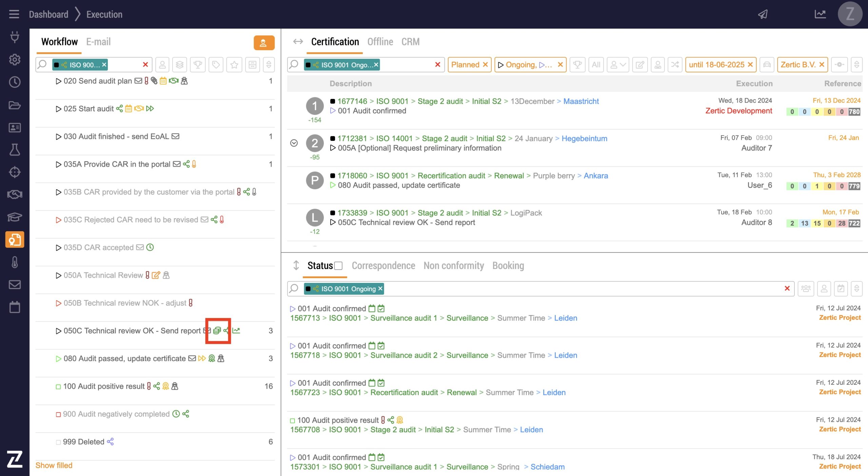Click the flask icon in left sidebar
Screen dimensions: 868x476
[x=15, y=149]
